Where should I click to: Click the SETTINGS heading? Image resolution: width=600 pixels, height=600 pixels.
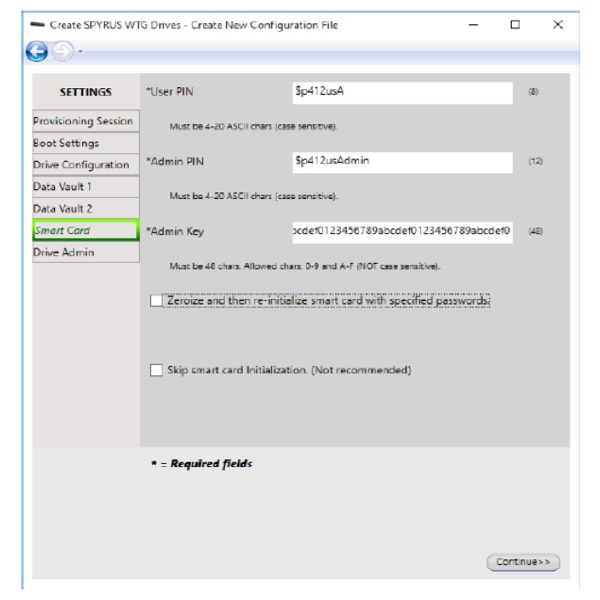86,92
